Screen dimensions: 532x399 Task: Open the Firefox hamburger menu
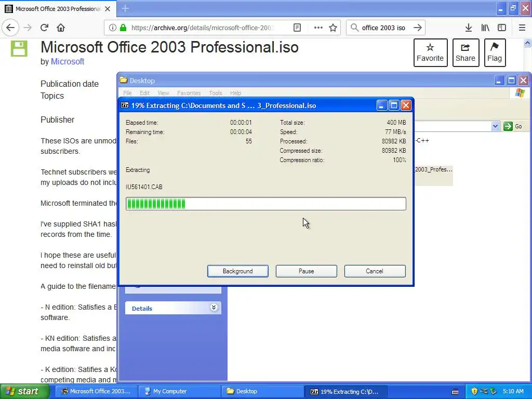pyautogui.click(x=522, y=28)
